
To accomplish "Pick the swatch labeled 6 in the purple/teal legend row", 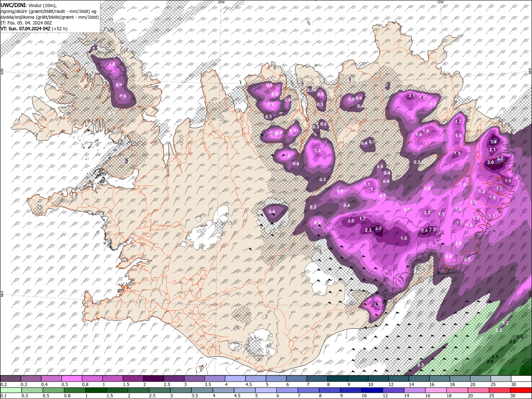I will [297, 379].
